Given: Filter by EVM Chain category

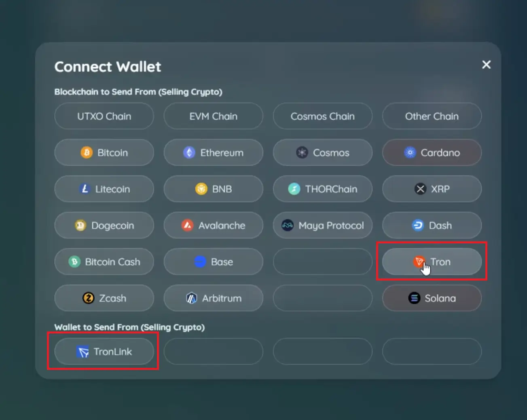Looking at the screenshot, I should tap(213, 116).
